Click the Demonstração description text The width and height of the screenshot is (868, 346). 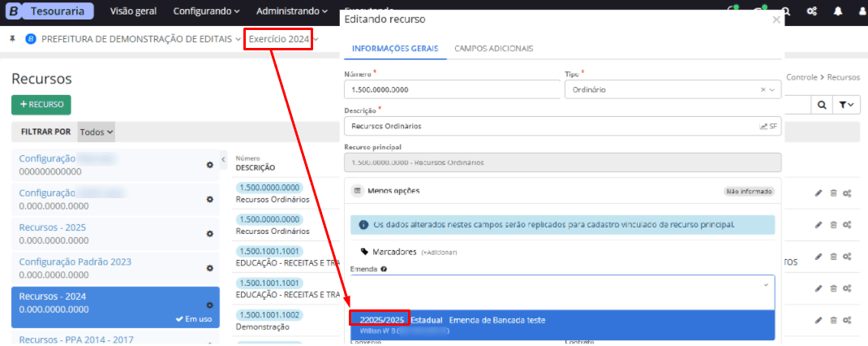click(262, 327)
